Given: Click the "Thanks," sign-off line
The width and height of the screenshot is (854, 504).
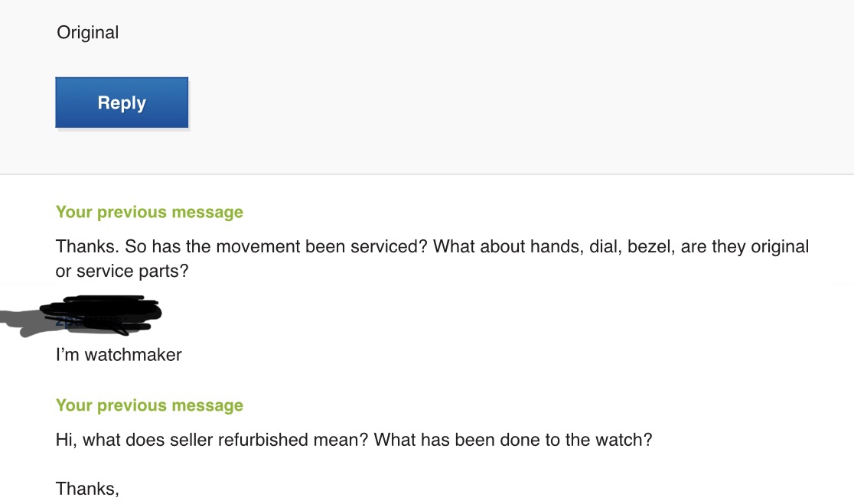Looking at the screenshot, I should click(87, 488).
